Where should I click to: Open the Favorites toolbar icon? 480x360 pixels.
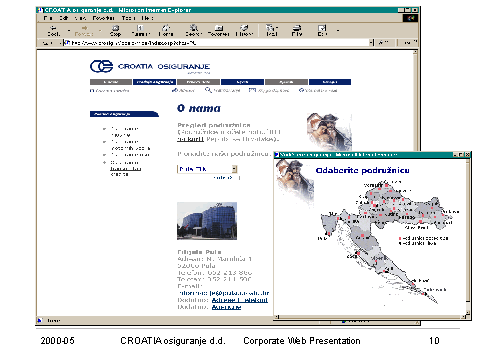[x=218, y=30]
